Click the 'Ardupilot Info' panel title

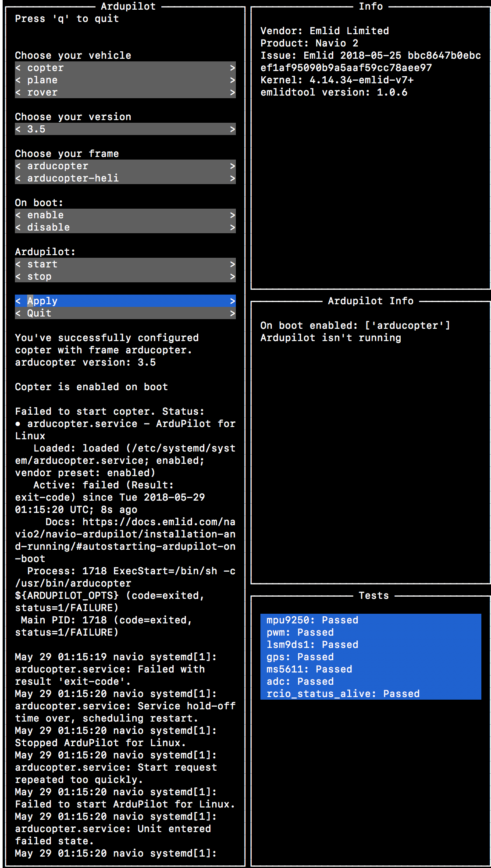[x=370, y=301]
